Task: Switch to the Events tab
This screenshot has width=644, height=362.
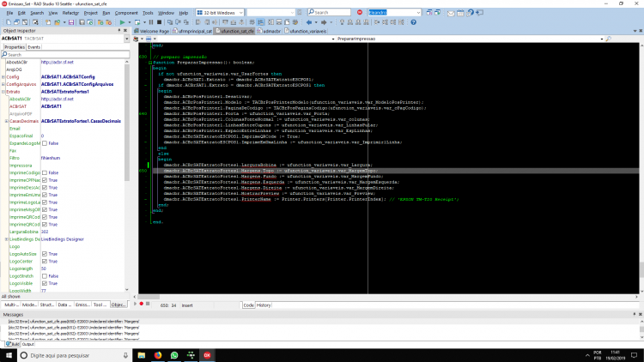Action: pos(33,47)
